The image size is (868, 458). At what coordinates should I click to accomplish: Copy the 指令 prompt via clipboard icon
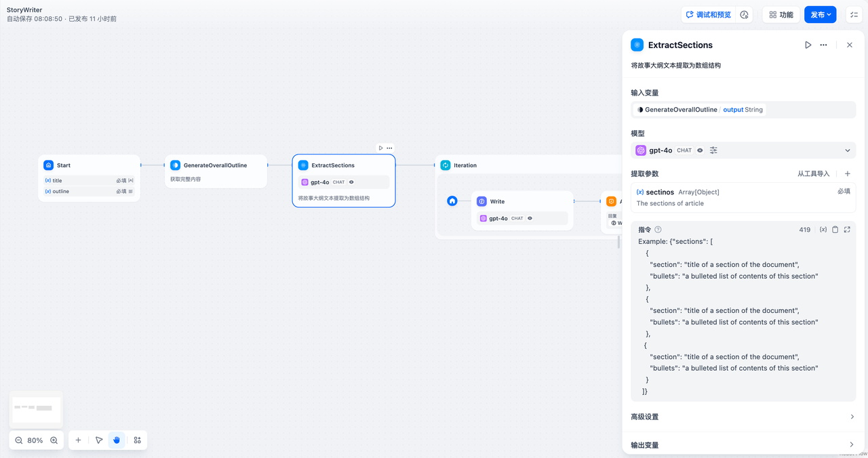[835, 230]
